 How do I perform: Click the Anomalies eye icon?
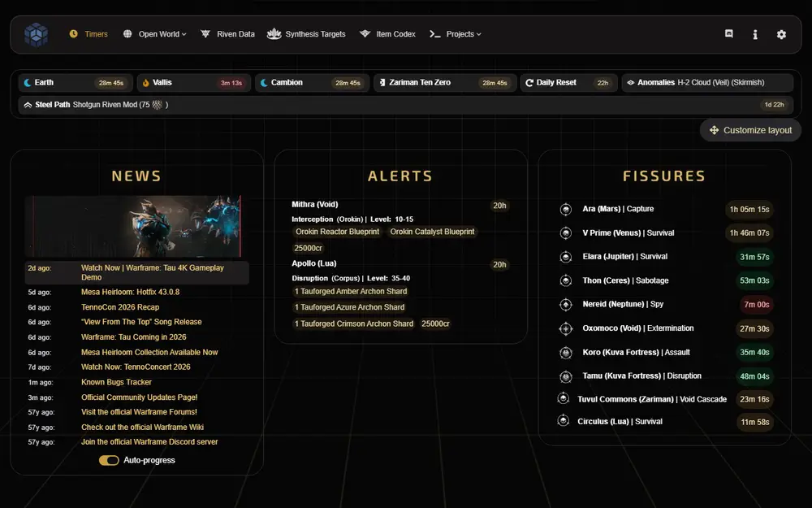point(631,82)
